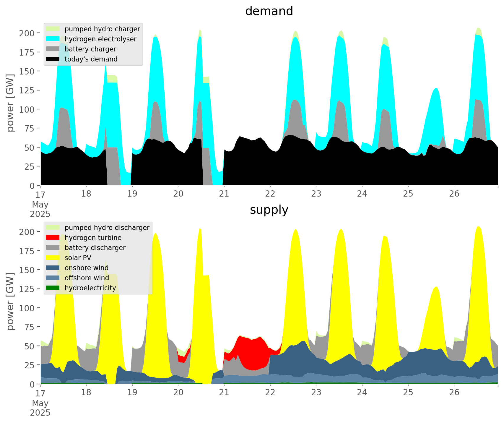Screen dimensions: 504x423
Task: Click the pumped hydro charger legend swatch
Action: coord(53,29)
